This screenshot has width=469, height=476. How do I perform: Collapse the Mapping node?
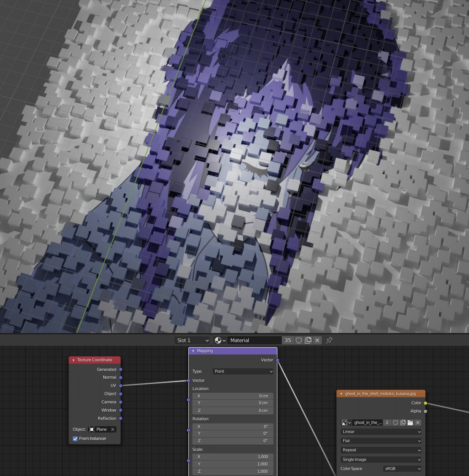click(x=193, y=351)
